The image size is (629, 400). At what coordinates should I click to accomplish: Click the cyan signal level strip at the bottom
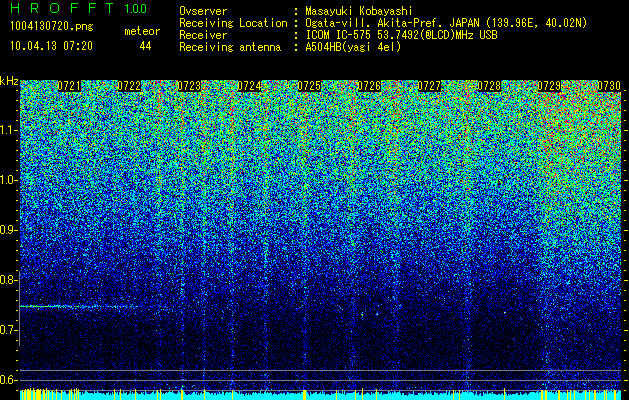321,396
